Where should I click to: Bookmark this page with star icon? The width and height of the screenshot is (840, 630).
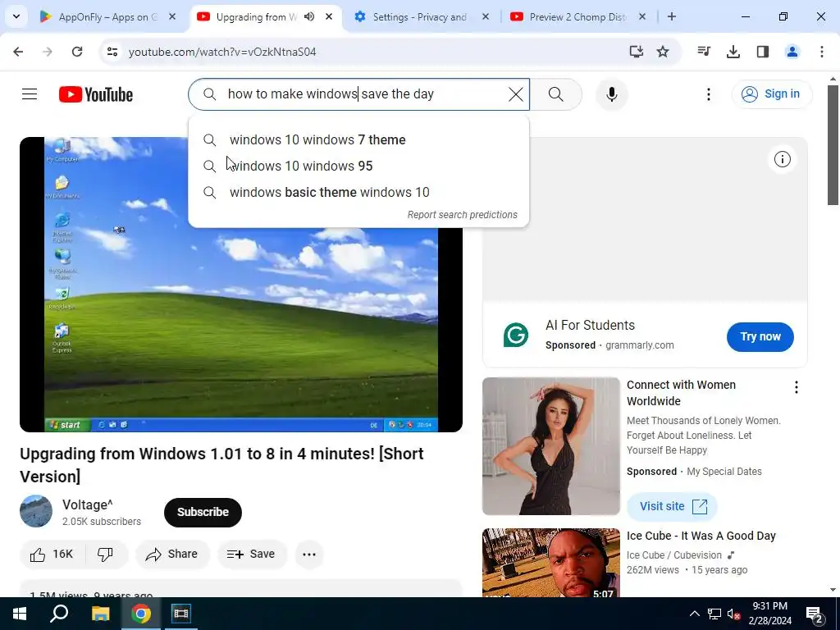pyautogui.click(x=663, y=52)
